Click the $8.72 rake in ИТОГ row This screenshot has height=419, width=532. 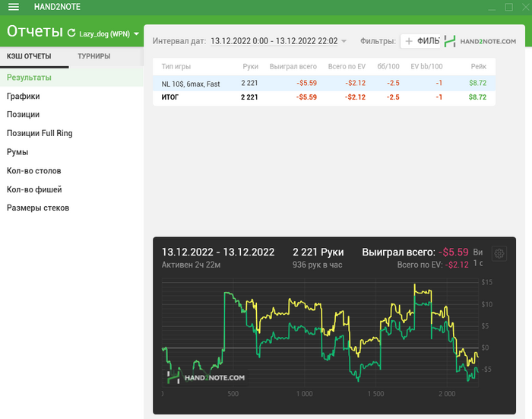pyautogui.click(x=477, y=97)
